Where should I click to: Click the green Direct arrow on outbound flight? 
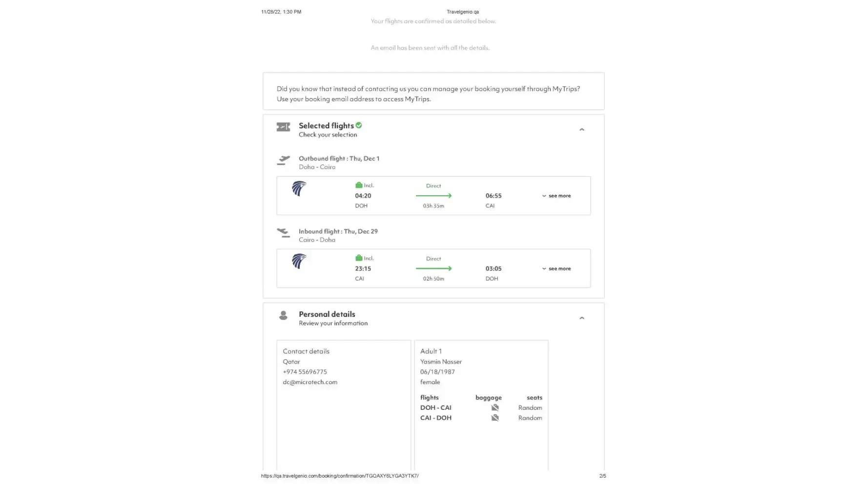tap(434, 196)
